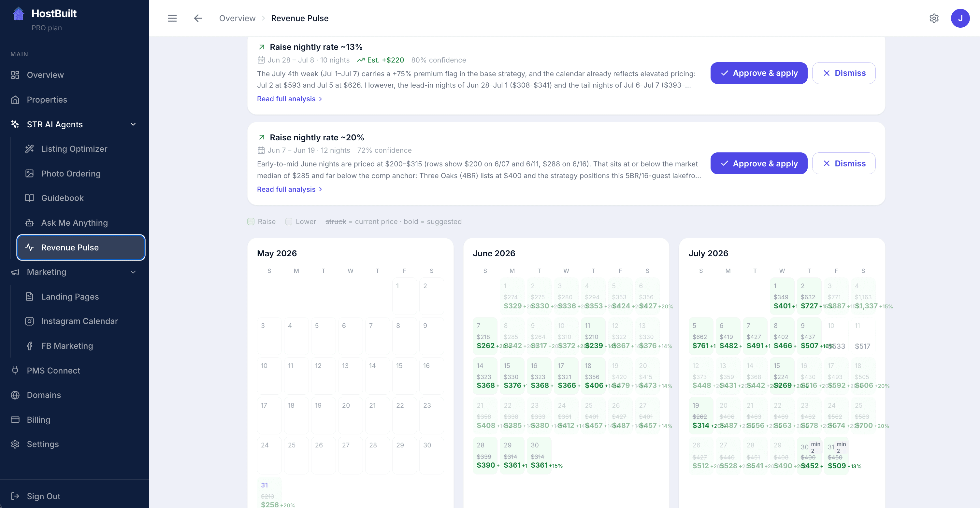This screenshot has width=980, height=508.
Task: Click the Instagram Calendar icon
Action: point(29,321)
